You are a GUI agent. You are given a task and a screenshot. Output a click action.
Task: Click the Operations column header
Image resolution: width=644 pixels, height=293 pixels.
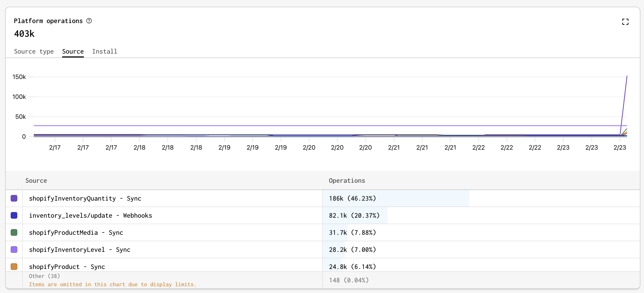click(x=347, y=181)
